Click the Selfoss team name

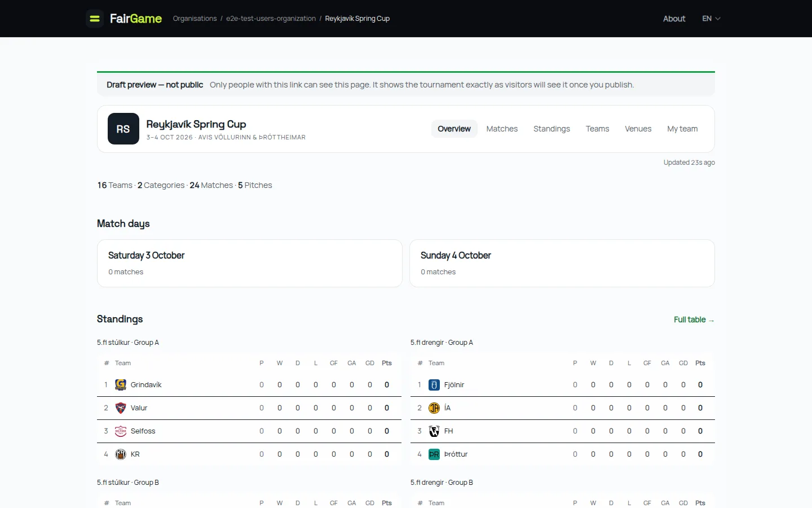143,431
